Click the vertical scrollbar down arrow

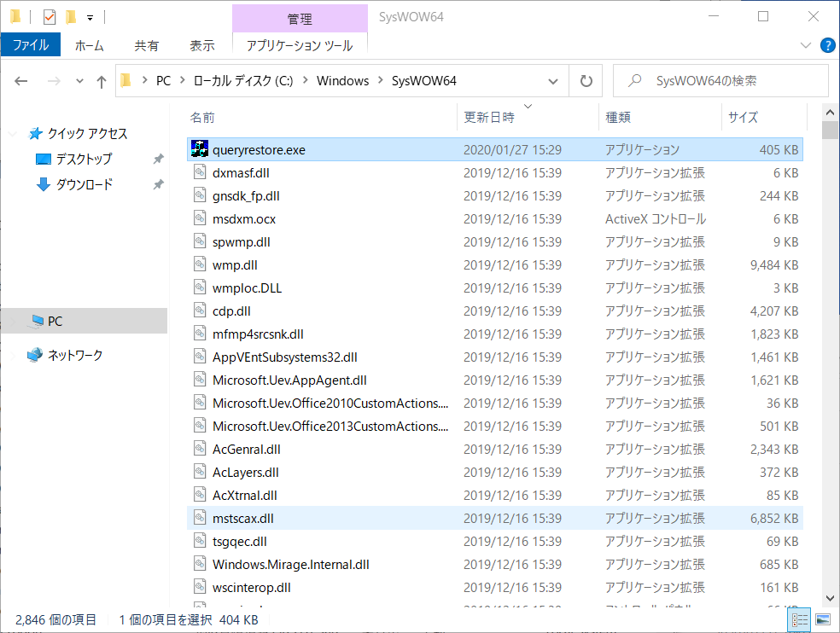point(830,599)
